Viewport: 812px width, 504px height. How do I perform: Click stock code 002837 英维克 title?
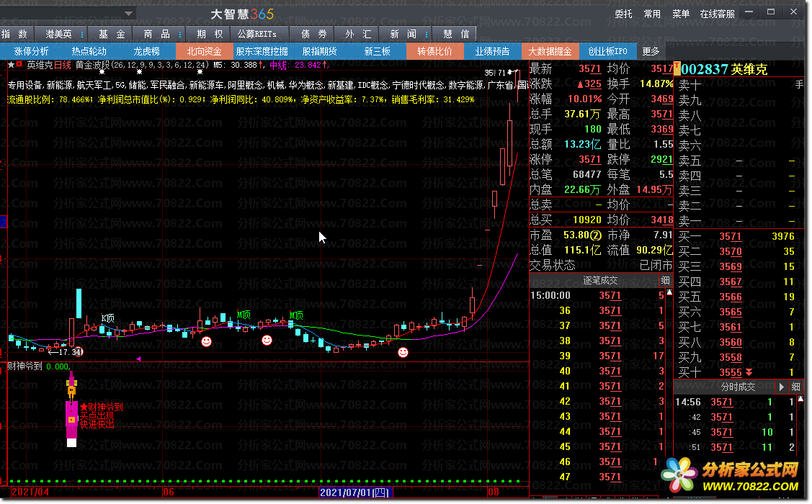pyautogui.click(x=724, y=69)
